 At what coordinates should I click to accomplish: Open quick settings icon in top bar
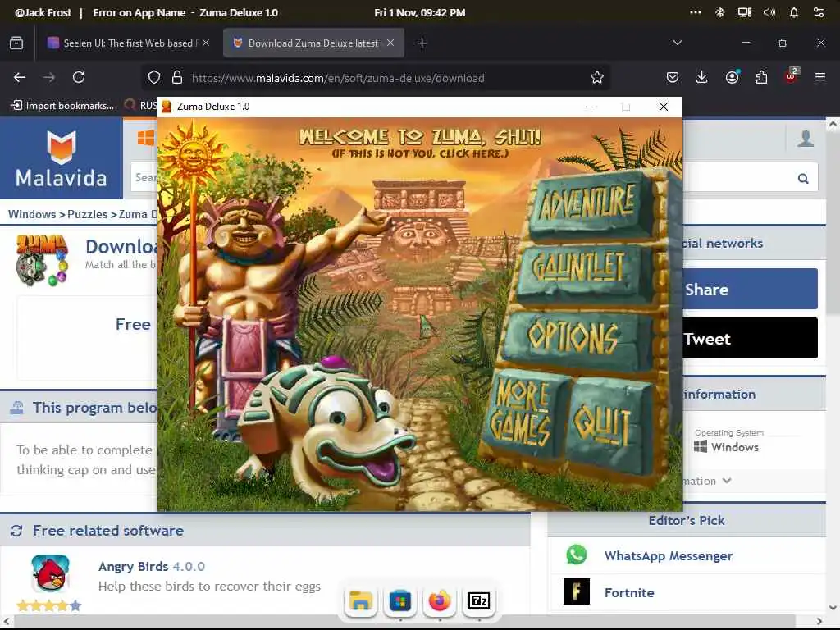coord(819,12)
